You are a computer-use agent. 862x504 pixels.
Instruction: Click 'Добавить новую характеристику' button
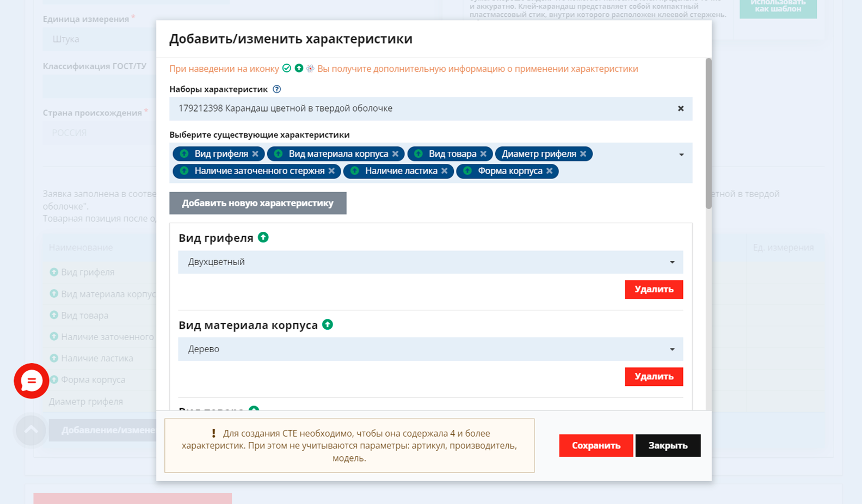click(x=258, y=203)
